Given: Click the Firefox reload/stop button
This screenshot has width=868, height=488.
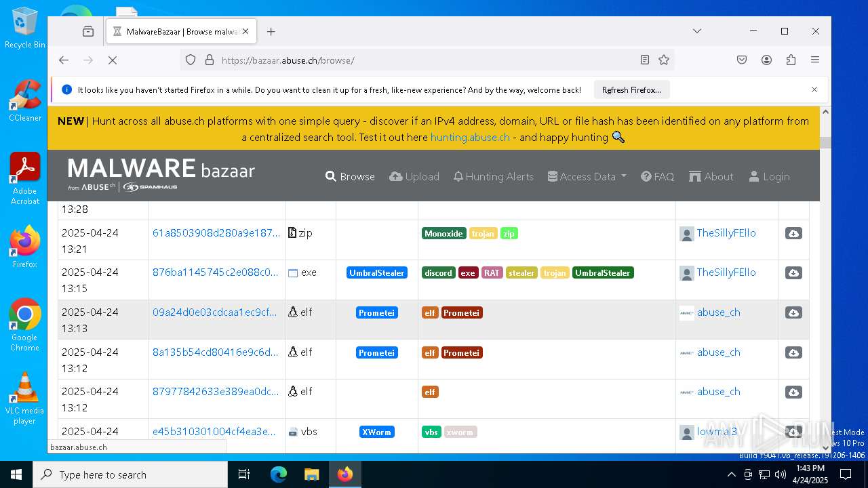Looking at the screenshot, I should coord(113,60).
